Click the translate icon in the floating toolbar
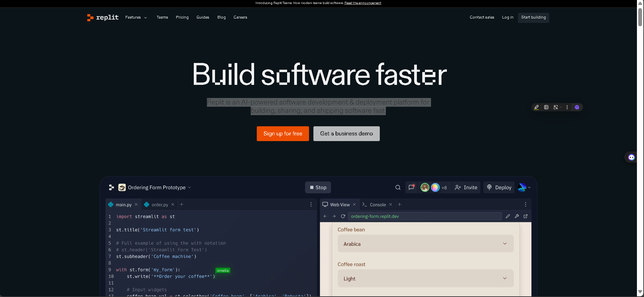Viewport: 644px width, 297px height. (555, 107)
